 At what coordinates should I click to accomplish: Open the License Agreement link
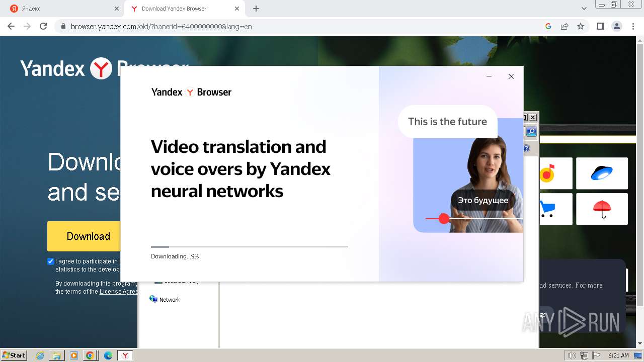pyautogui.click(x=118, y=292)
